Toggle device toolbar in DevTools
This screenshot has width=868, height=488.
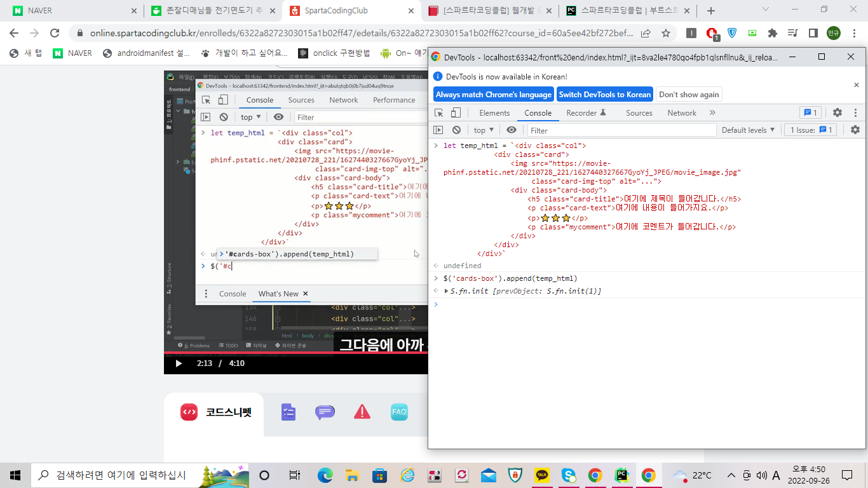coord(456,112)
